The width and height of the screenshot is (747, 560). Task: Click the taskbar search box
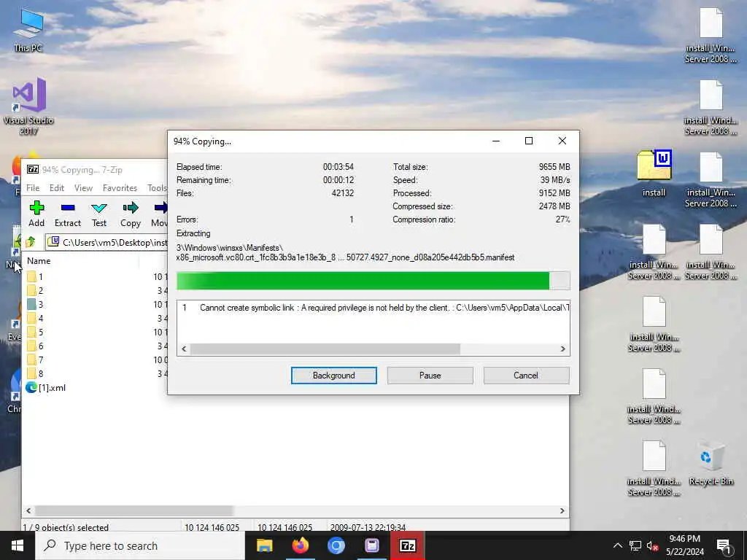[x=140, y=545]
